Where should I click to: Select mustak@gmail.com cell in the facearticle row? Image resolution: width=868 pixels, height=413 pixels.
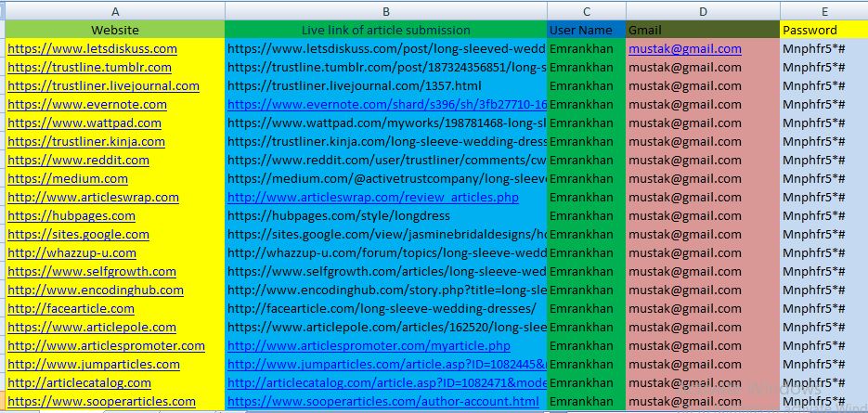tap(703, 308)
